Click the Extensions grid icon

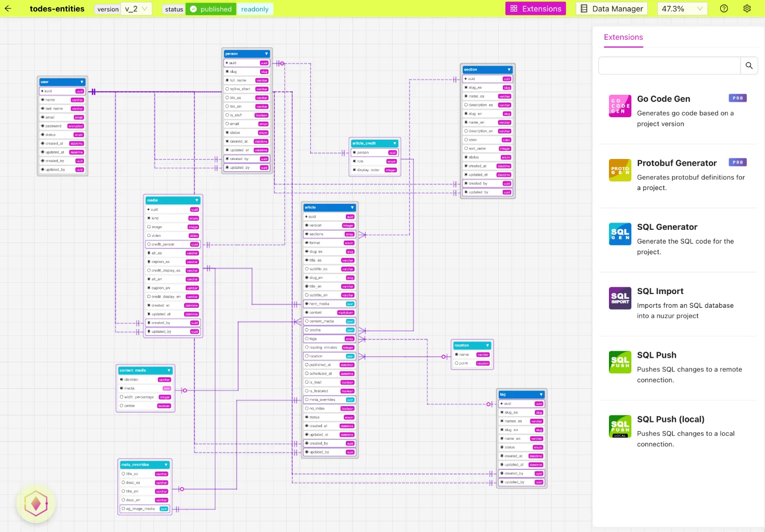(x=514, y=9)
